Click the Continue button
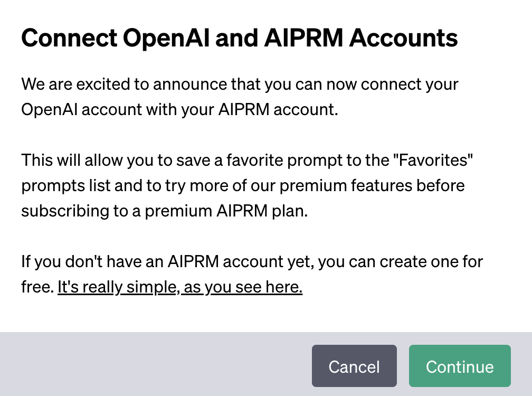Screen dimensions: 532x396 460,366
